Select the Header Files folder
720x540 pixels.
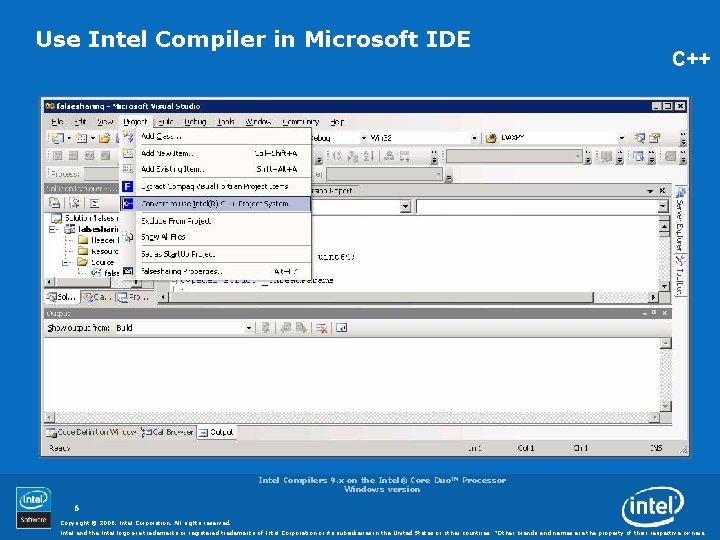pyautogui.click(x=98, y=240)
